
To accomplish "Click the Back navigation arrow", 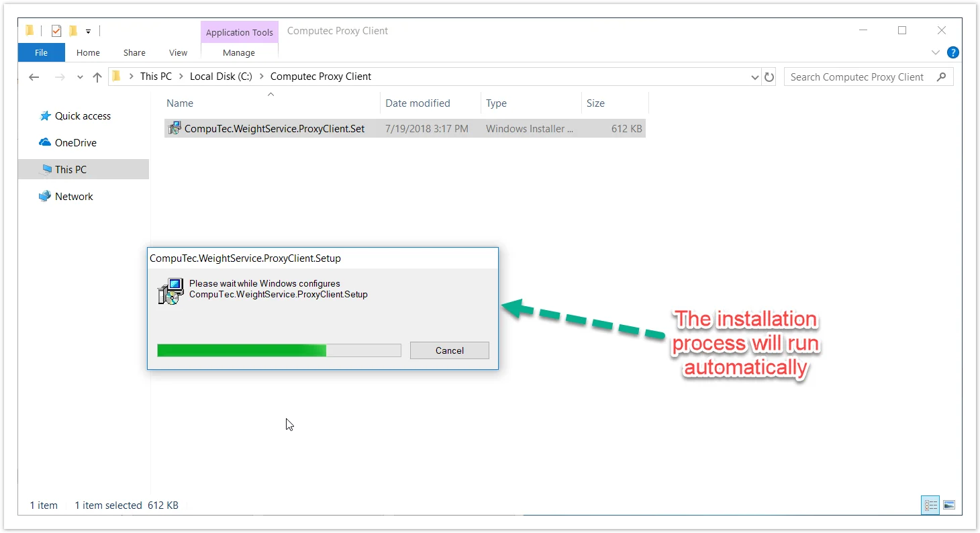I will [x=34, y=77].
